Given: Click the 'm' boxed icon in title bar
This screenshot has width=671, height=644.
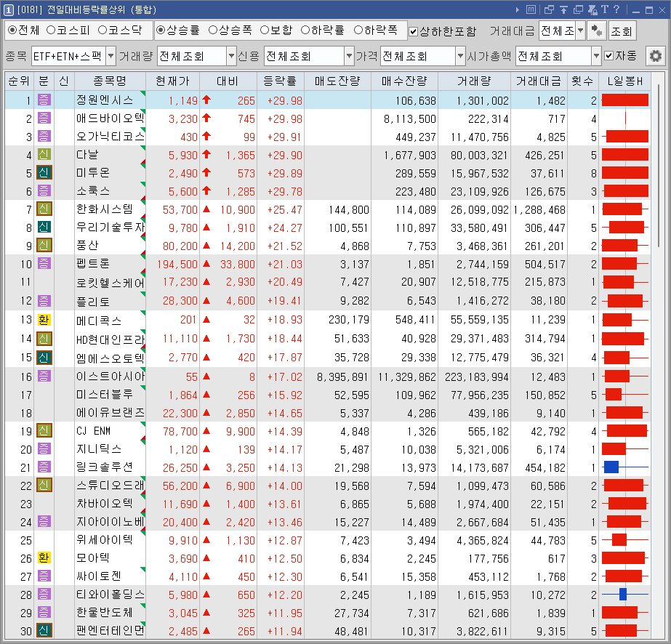Looking at the screenshot, I should [531, 9].
